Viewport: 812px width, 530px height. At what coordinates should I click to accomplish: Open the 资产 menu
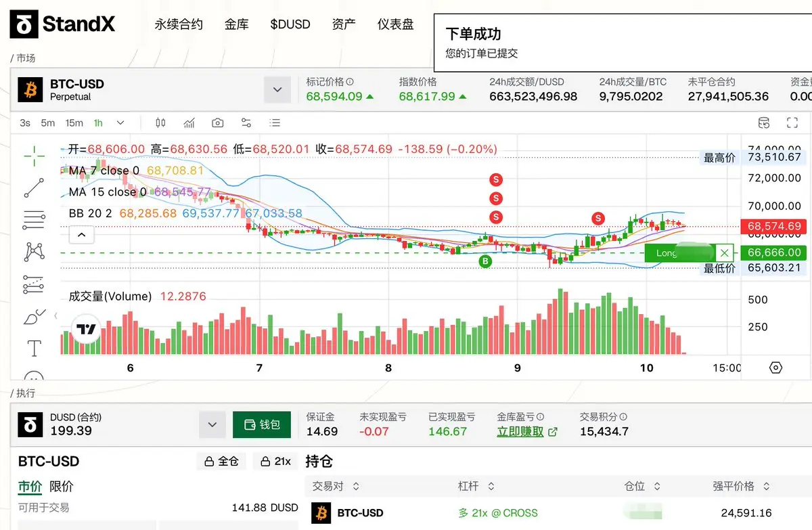(x=344, y=24)
